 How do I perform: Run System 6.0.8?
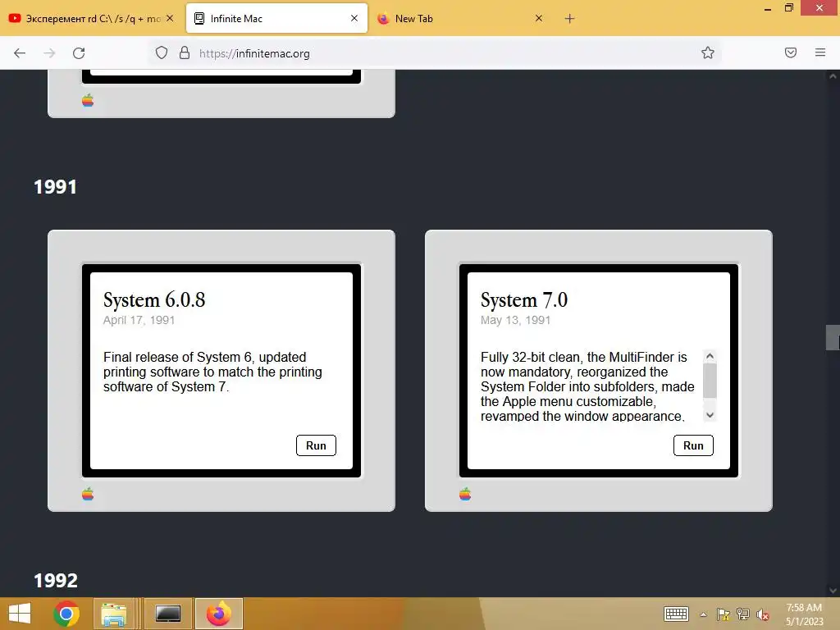[316, 445]
